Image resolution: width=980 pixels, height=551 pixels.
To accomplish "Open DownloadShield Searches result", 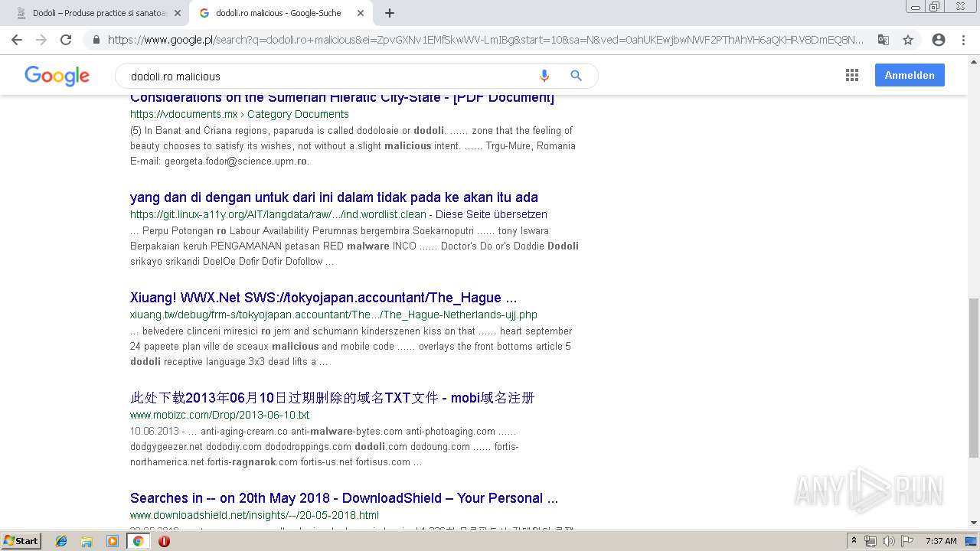I will (344, 498).
